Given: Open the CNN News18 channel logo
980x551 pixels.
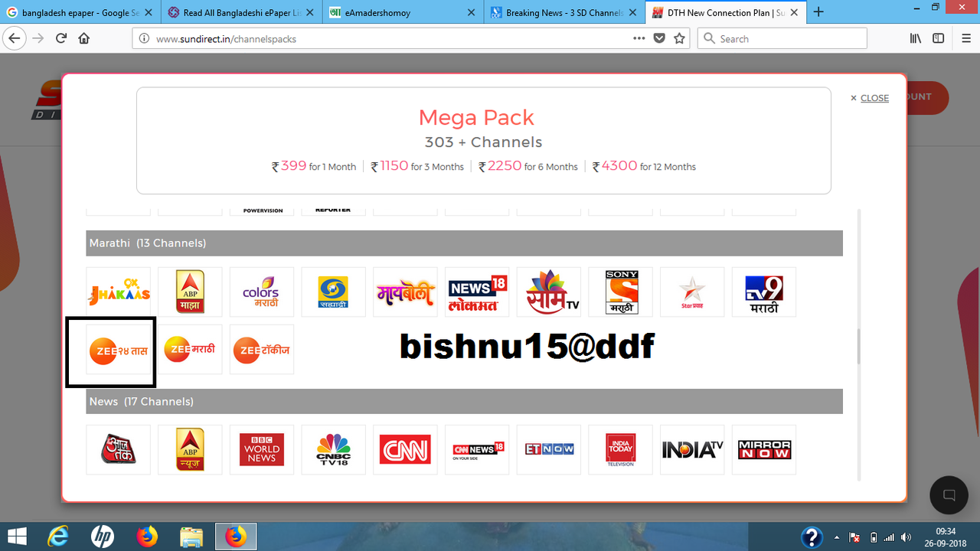Looking at the screenshot, I should [477, 450].
